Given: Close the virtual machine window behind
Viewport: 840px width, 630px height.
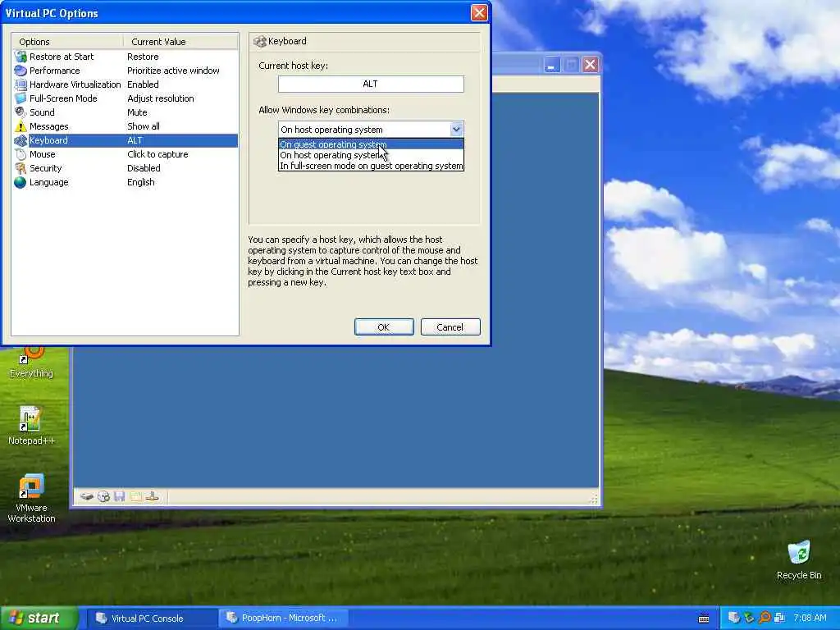Looking at the screenshot, I should pos(591,65).
